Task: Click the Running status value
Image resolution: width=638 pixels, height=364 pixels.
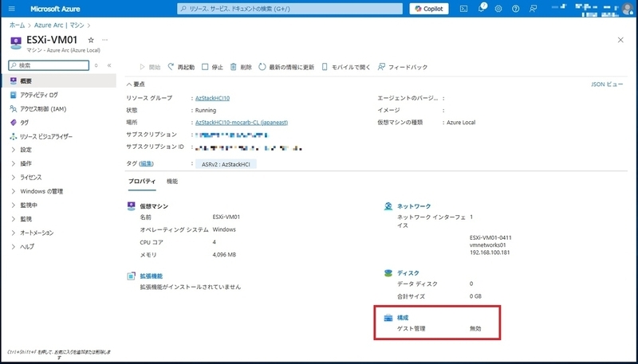Action: point(206,110)
